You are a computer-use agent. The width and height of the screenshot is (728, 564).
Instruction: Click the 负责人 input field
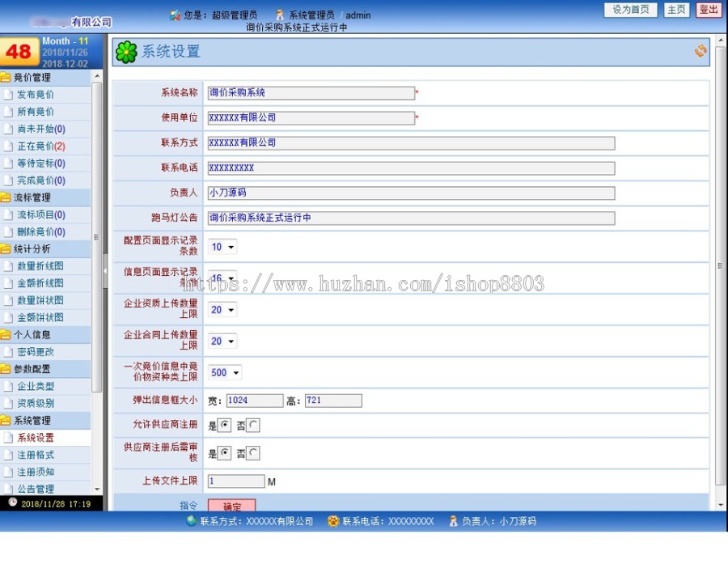tap(412, 193)
